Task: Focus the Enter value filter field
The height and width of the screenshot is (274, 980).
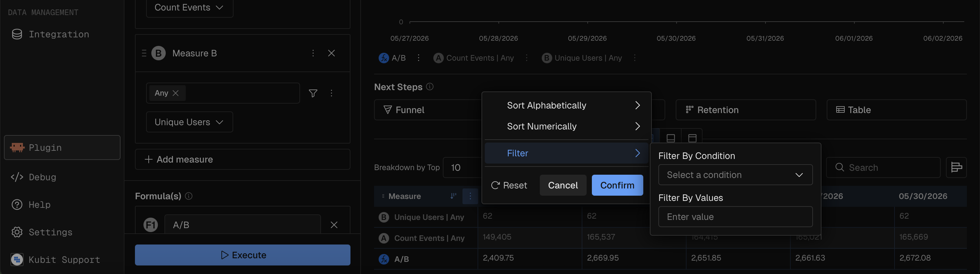Action: pos(735,217)
